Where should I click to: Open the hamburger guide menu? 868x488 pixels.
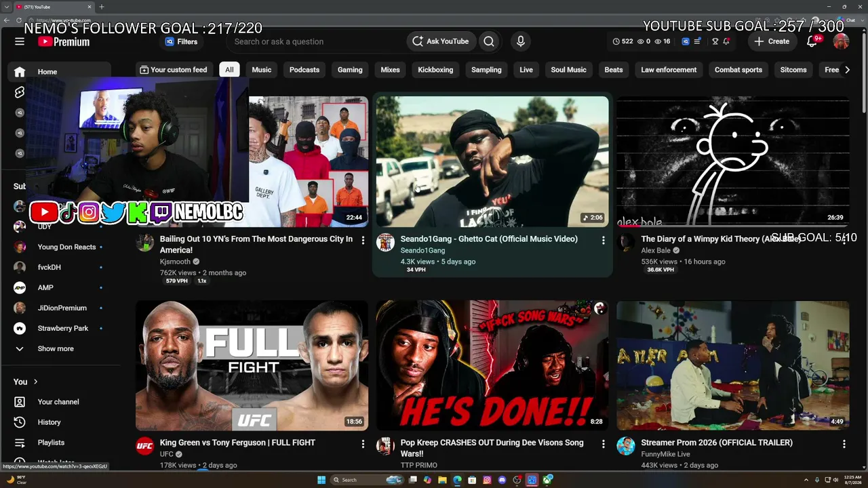[x=20, y=41]
